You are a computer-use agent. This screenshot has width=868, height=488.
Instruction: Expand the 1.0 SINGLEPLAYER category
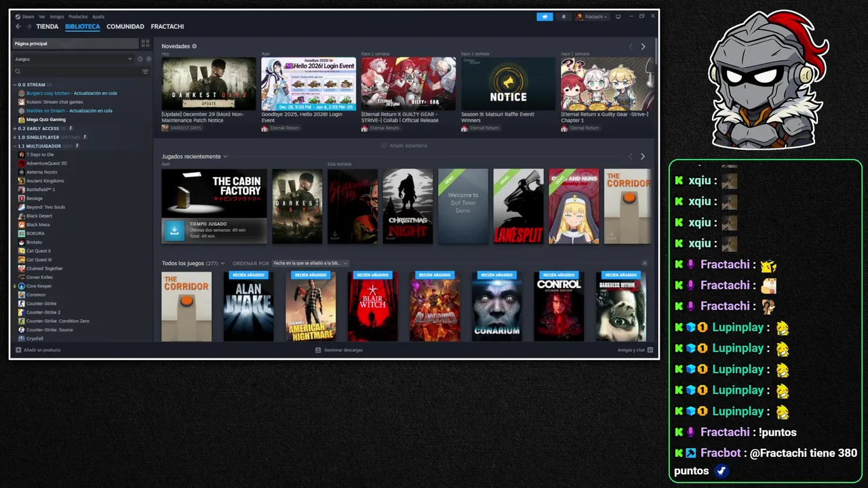(x=15, y=137)
